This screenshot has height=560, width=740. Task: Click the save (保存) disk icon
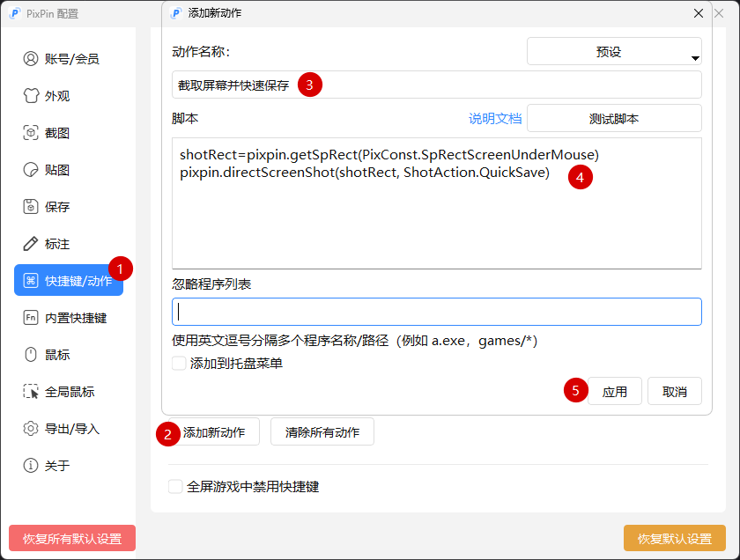coord(31,207)
